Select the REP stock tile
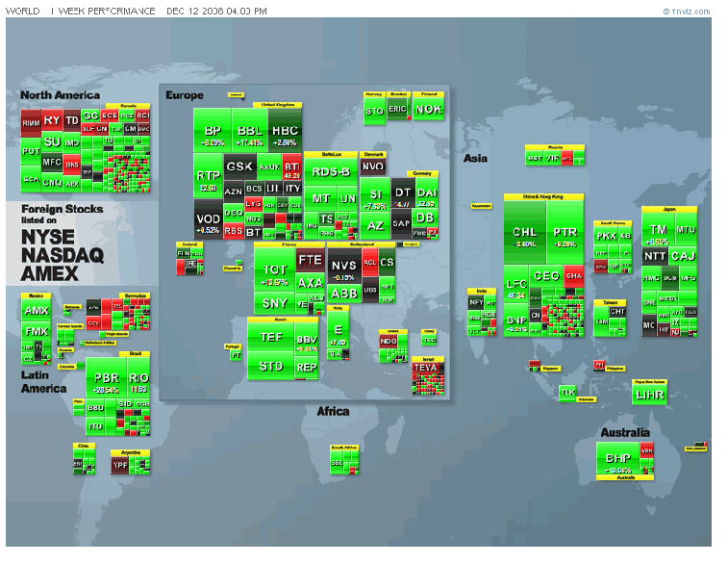This screenshot has height=563, width=728. [307, 368]
